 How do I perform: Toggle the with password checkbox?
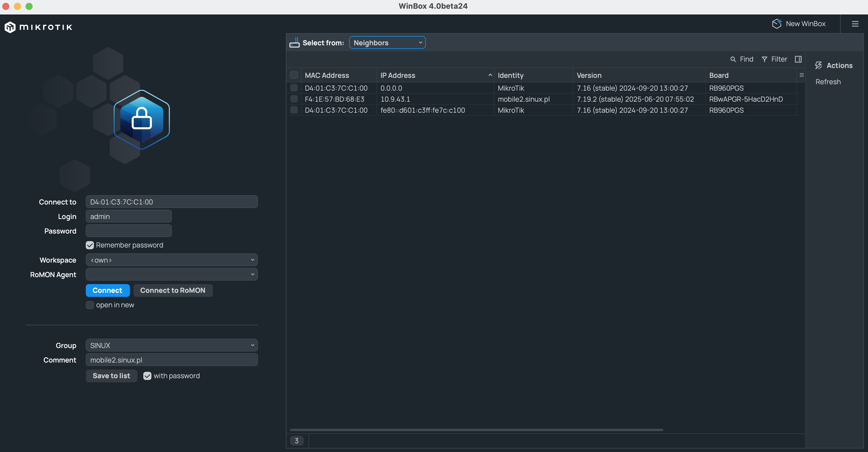point(147,376)
